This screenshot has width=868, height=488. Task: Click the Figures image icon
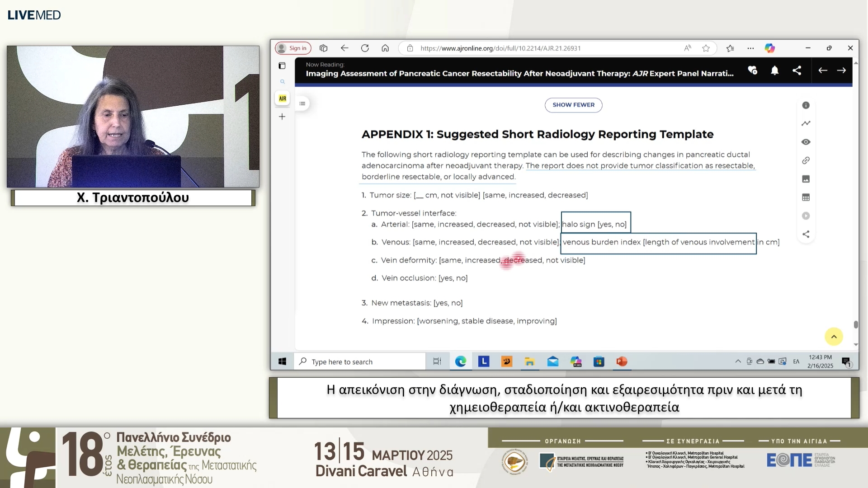806,179
